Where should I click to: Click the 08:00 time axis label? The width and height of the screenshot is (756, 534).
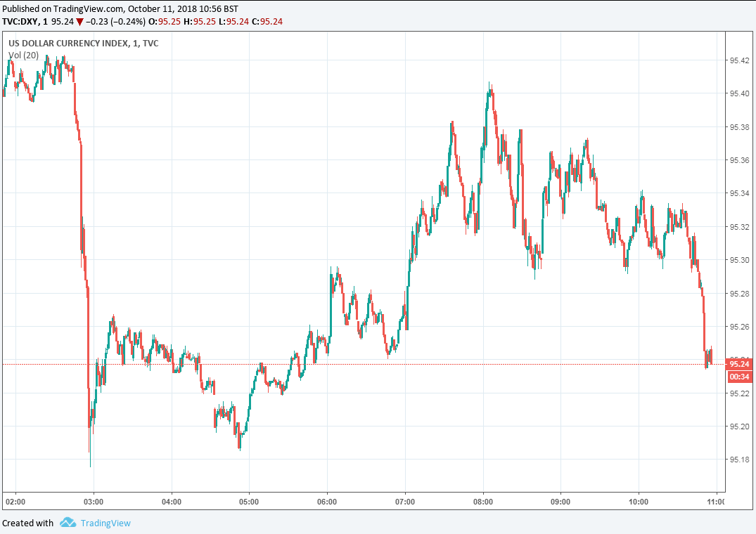coord(483,502)
